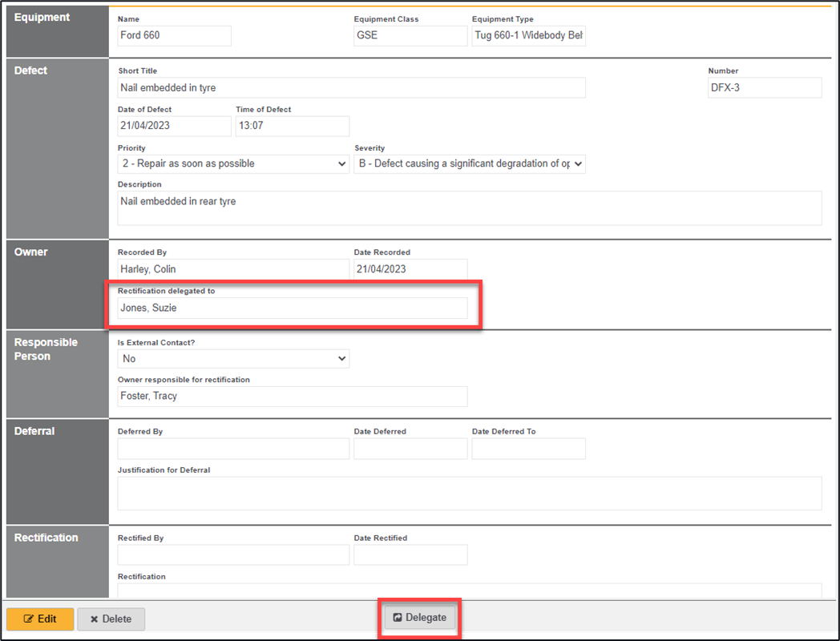This screenshot has width=840, height=641.
Task: Click the Justification for Deferral text area
Action: [x=469, y=494]
